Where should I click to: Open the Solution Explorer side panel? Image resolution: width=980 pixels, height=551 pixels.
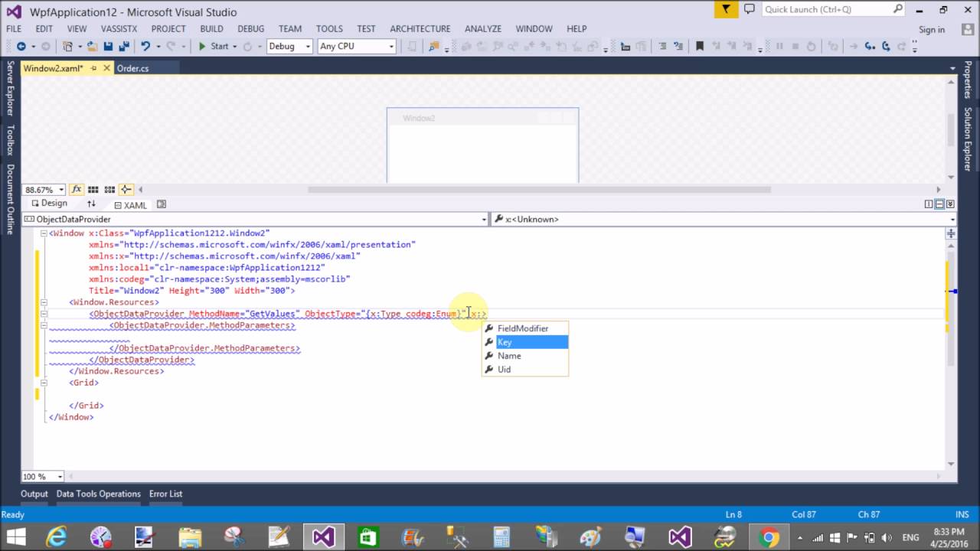click(x=968, y=139)
